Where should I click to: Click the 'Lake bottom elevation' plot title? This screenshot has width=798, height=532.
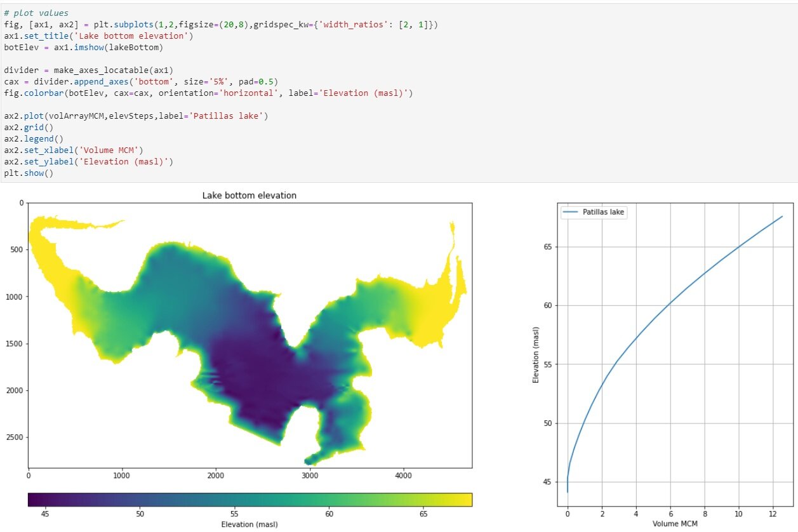click(x=249, y=196)
